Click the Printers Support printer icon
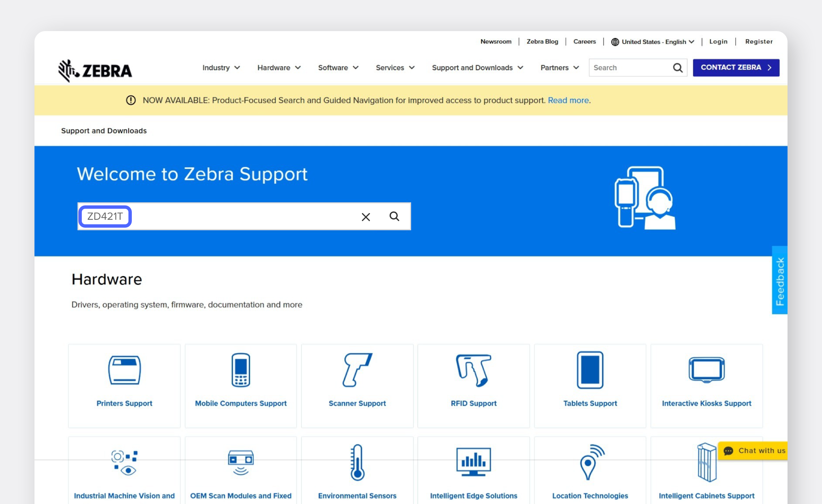Screen dimensions: 822x504 (124, 370)
